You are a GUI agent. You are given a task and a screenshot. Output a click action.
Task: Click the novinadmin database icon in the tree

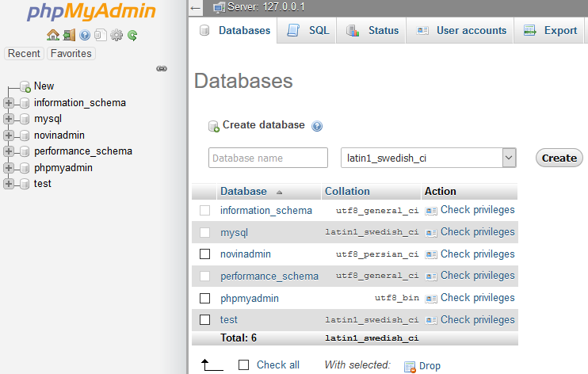[x=25, y=135]
